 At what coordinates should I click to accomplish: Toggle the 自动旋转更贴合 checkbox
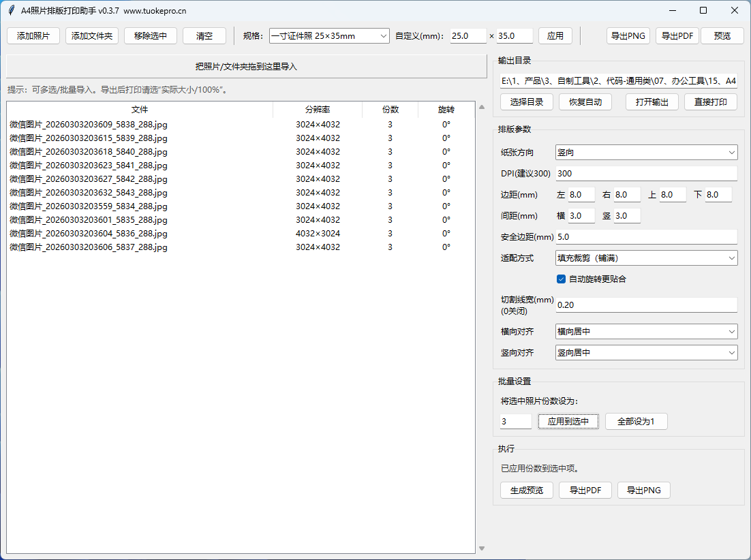click(562, 279)
